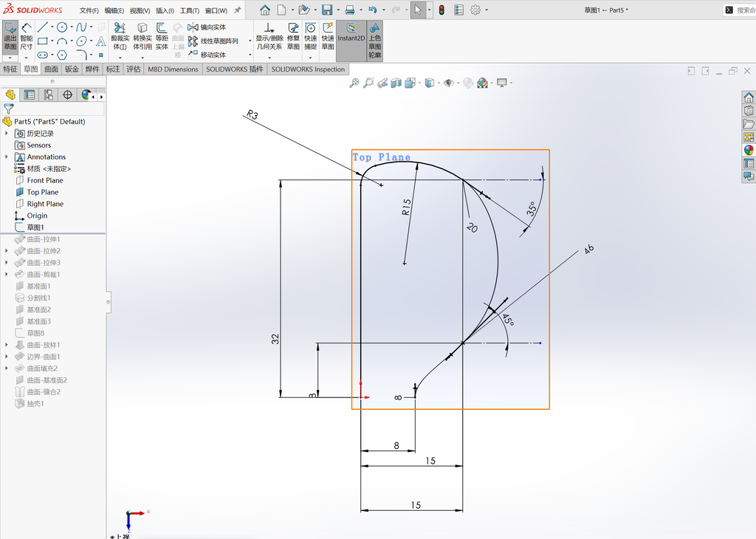Expand 曲面-放样1 tree node
The width and height of the screenshot is (756, 539).
pos(6,345)
